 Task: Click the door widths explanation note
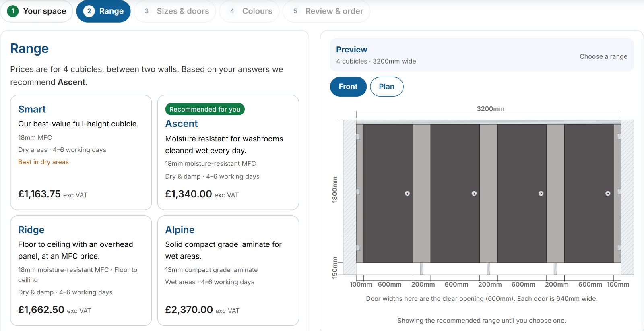pos(482,299)
